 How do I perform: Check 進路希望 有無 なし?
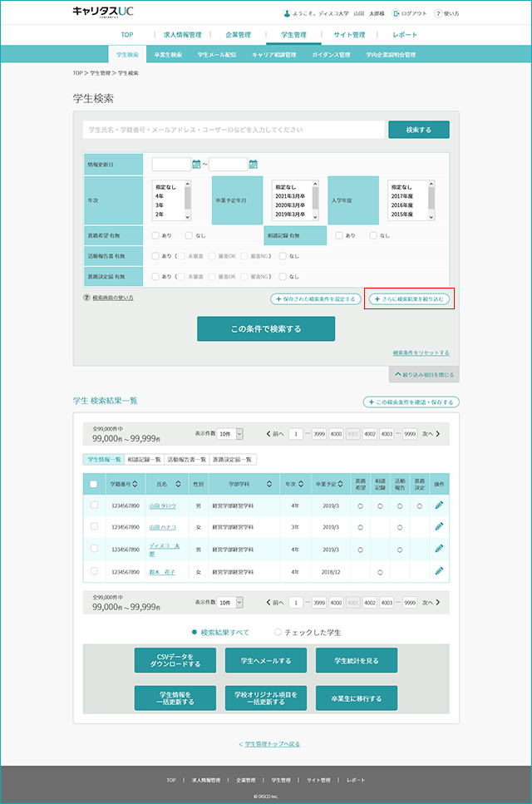(x=190, y=235)
